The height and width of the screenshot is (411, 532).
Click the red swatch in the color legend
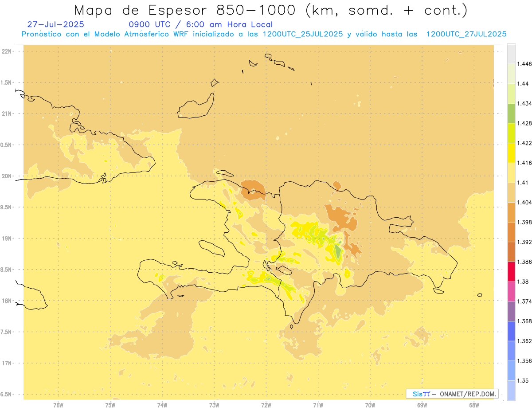(x=511, y=272)
